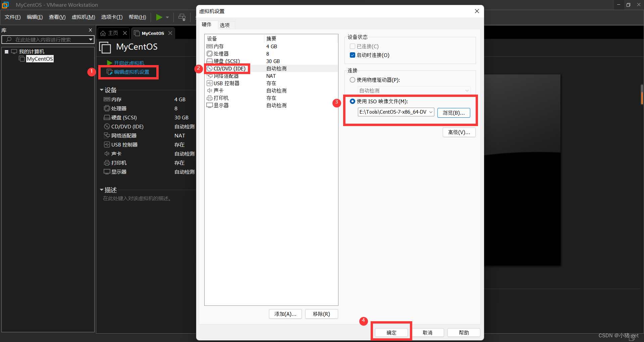Open the 查看(V) menu

[x=57, y=17]
